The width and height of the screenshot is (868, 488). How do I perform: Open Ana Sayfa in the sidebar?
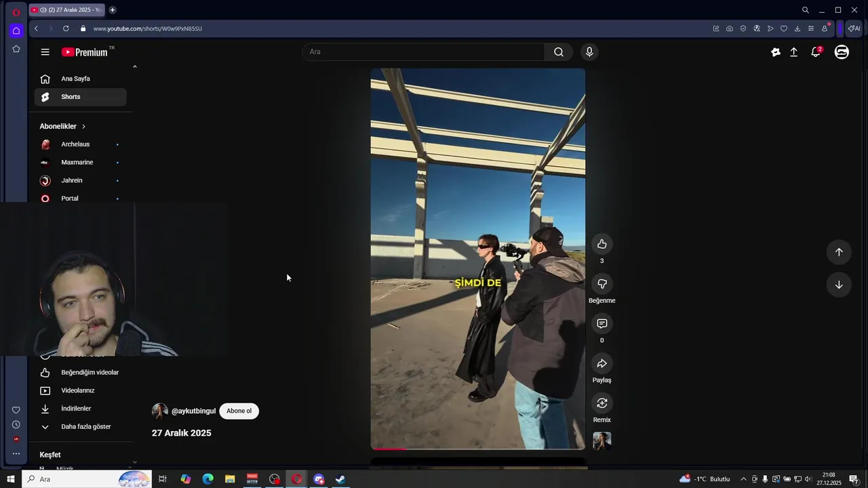pos(81,79)
